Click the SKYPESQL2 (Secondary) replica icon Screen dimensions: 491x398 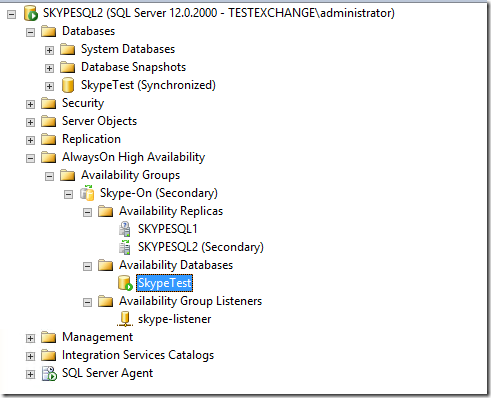tap(125, 247)
